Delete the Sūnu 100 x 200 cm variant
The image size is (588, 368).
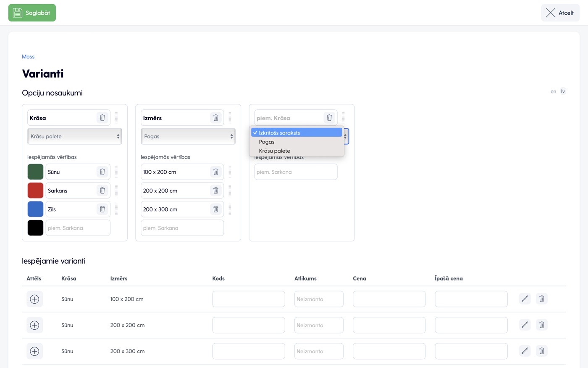(542, 299)
